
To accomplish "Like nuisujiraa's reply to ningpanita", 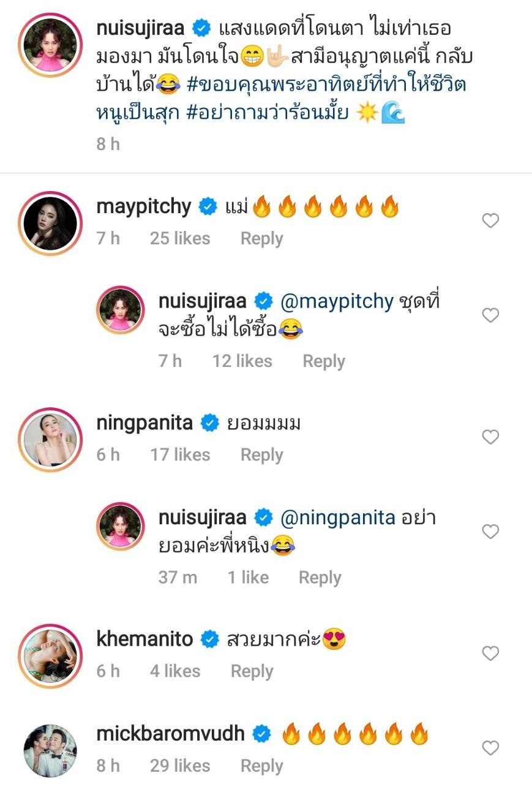I will 490,532.
